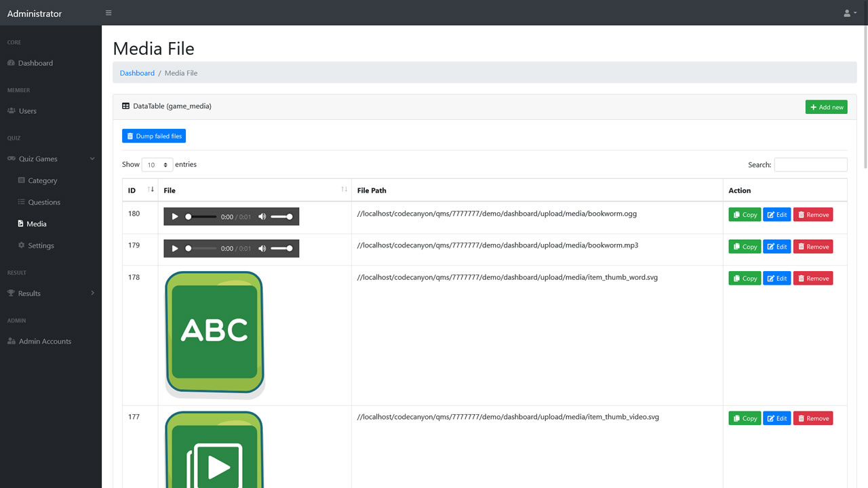Image resolution: width=868 pixels, height=488 pixels.
Task: Copy path for item_thumb_video.svg
Action: 745,418
